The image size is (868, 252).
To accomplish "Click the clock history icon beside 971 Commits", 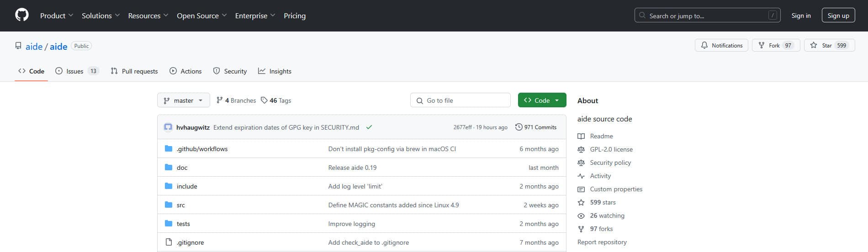I will coord(519,127).
